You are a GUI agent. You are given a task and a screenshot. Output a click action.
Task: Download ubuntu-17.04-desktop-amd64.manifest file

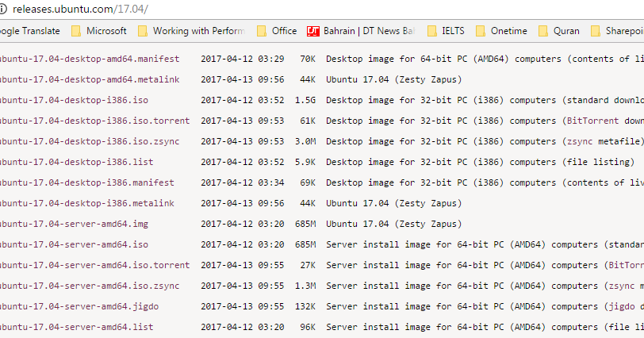click(90, 60)
